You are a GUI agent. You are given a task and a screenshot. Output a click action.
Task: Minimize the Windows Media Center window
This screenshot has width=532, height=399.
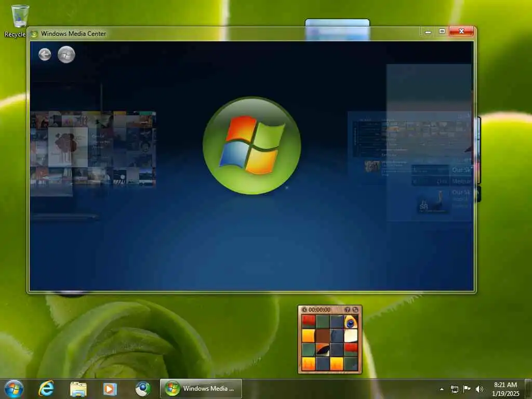pyautogui.click(x=428, y=32)
